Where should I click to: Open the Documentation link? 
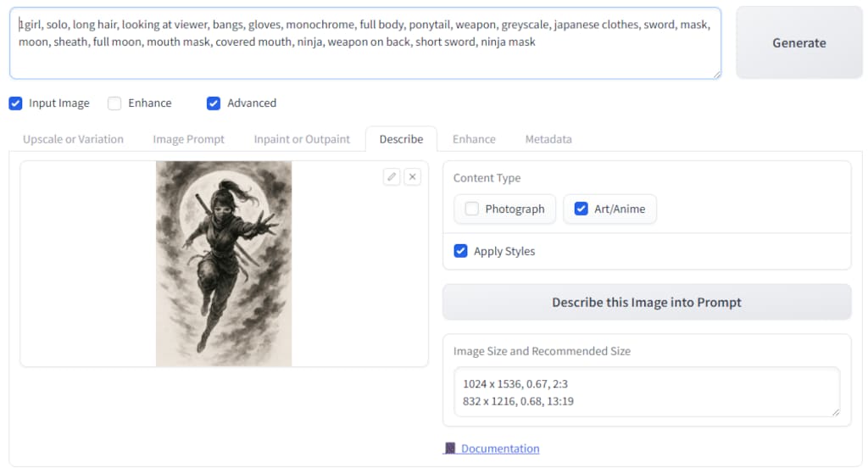tap(500, 449)
